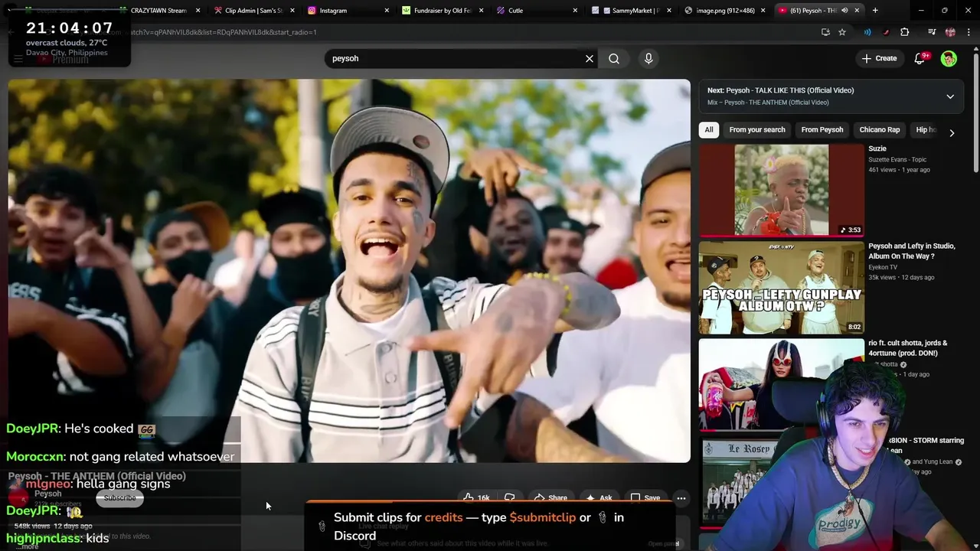The width and height of the screenshot is (980, 551).
Task: Select the 'From Peysoh' chip
Action: 822,130
